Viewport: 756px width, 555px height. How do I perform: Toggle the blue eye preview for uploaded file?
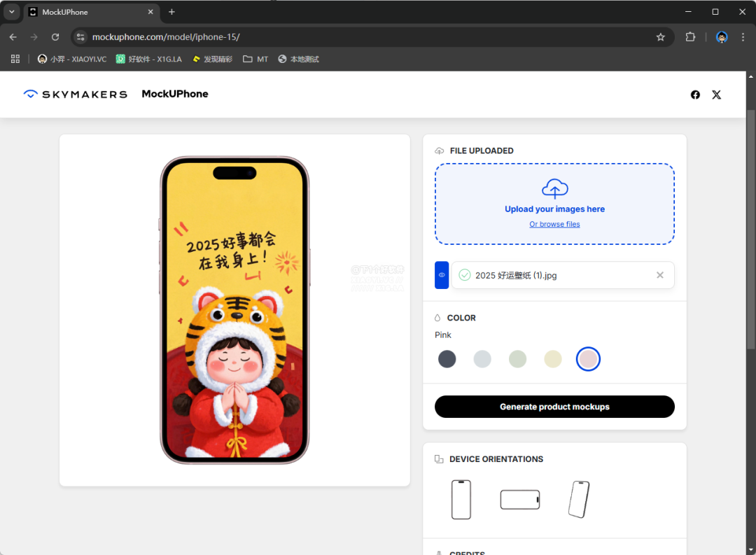(x=442, y=275)
